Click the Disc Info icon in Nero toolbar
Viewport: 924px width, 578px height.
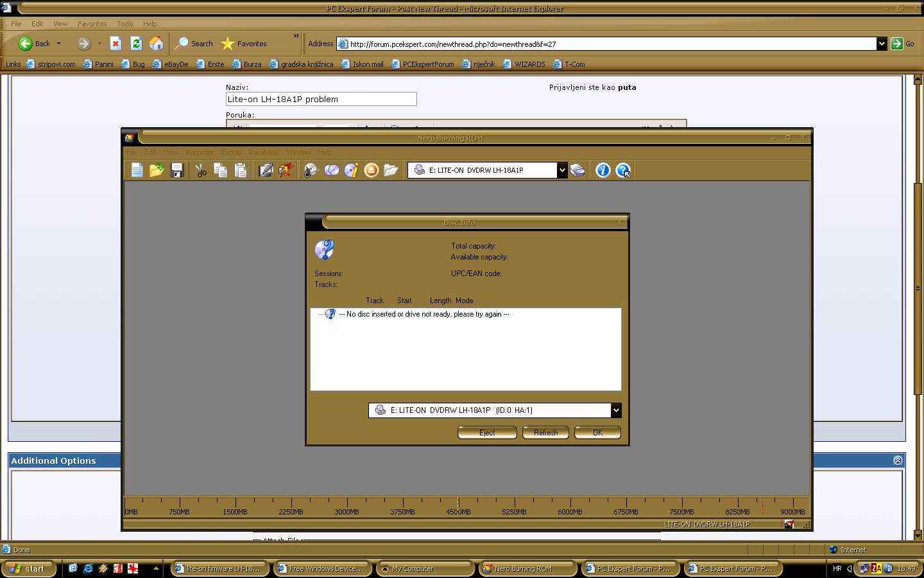351,170
